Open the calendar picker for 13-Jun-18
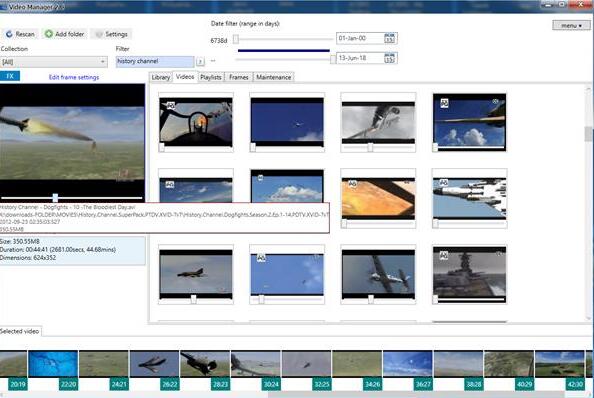 (389, 58)
